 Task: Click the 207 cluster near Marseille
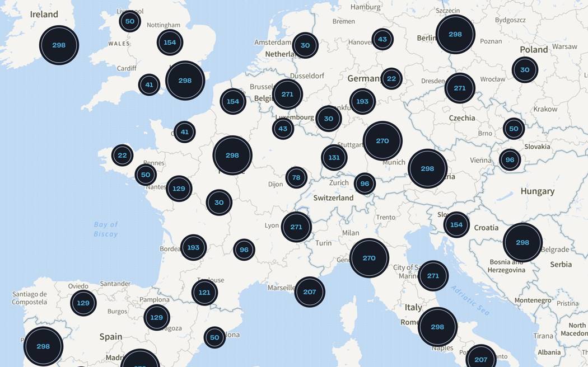[310, 292]
